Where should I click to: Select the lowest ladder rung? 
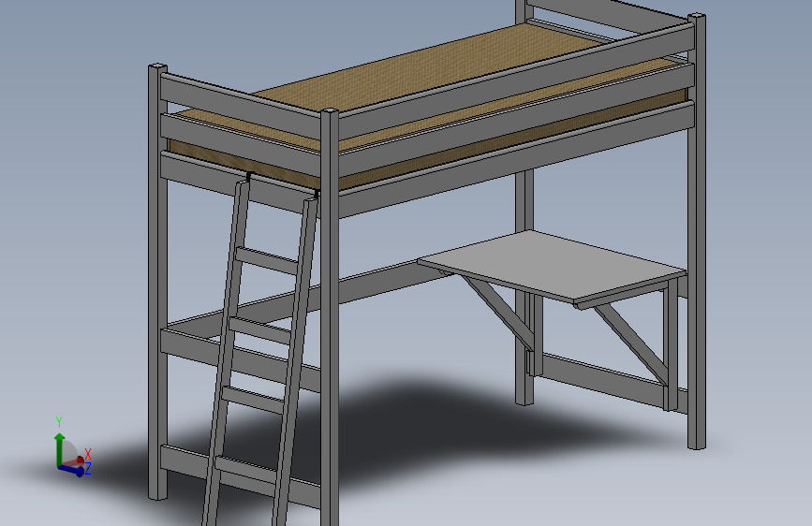click(245, 469)
